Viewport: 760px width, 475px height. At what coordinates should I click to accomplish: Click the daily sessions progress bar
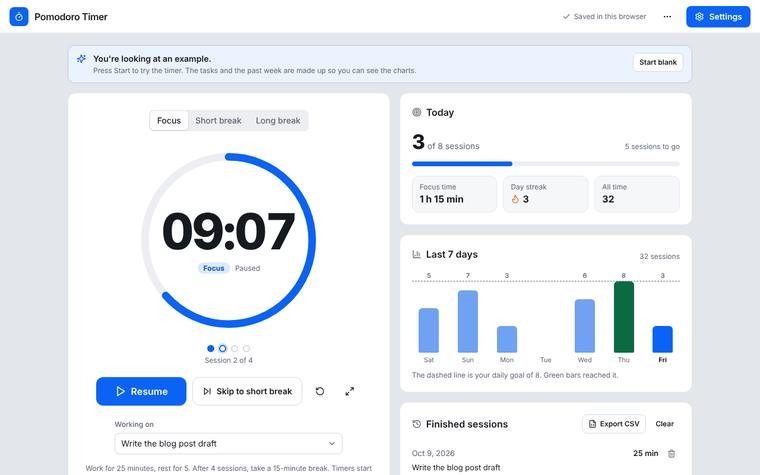pyautogui.click(x=546, y=164)
